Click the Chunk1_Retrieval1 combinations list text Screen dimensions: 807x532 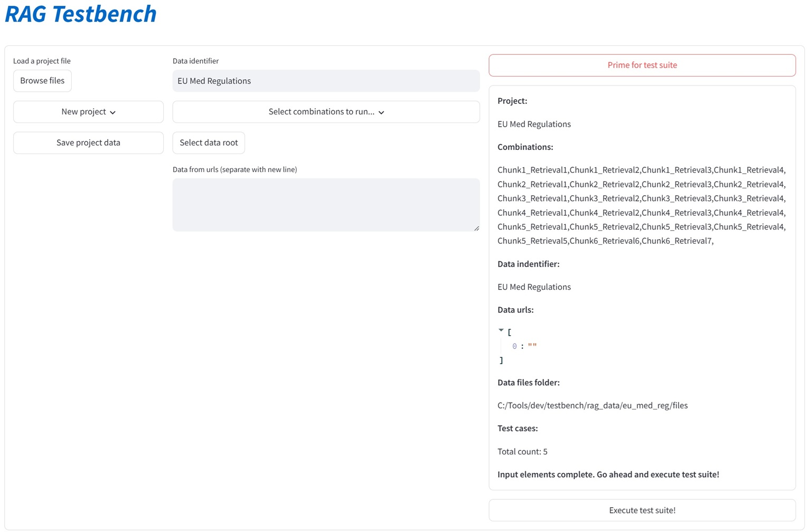click(x=532, y=170)
